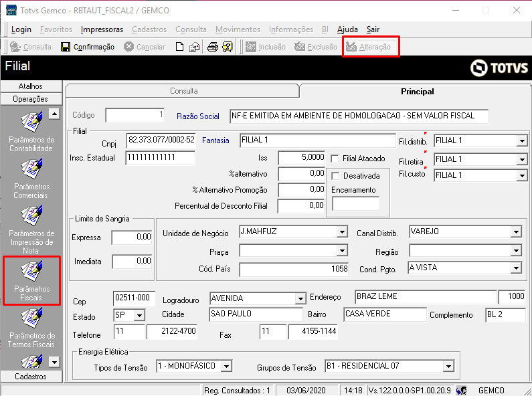Open the Fil.retira dropdown
Viewport: 532px width, 396px height.
522,159
